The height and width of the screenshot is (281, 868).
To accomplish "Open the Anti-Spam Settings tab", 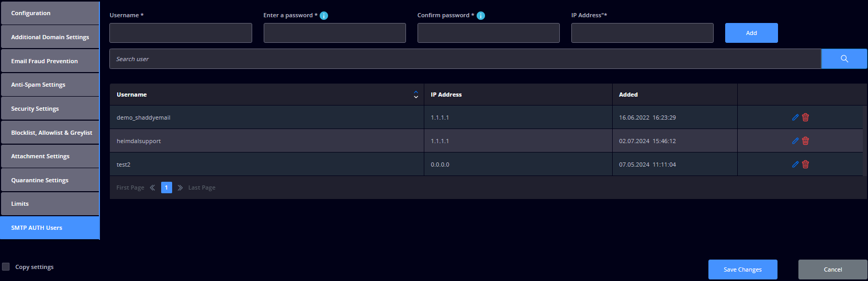I will tap(50, 85).
